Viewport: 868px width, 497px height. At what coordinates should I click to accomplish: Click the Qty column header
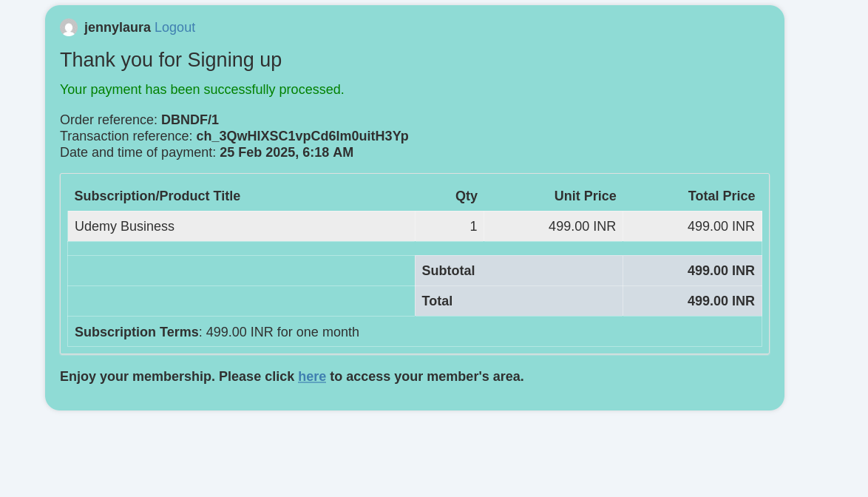pos(466,196)
